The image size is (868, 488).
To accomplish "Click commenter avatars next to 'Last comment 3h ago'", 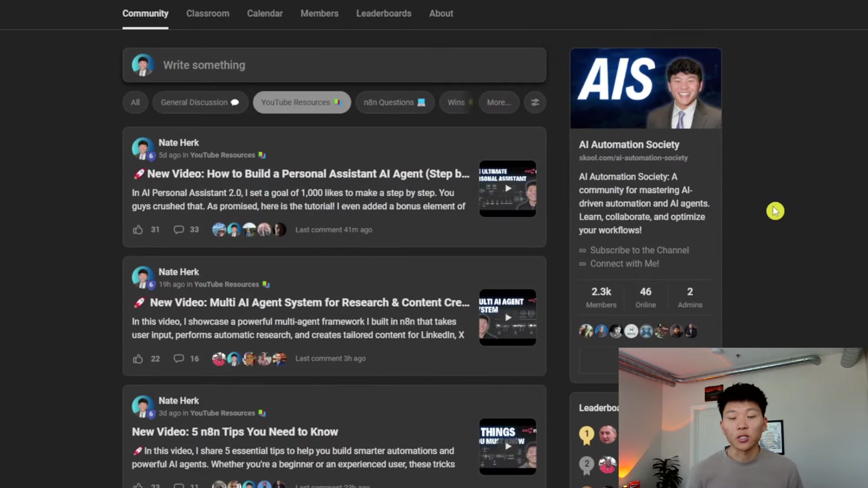I will [249, 359].
